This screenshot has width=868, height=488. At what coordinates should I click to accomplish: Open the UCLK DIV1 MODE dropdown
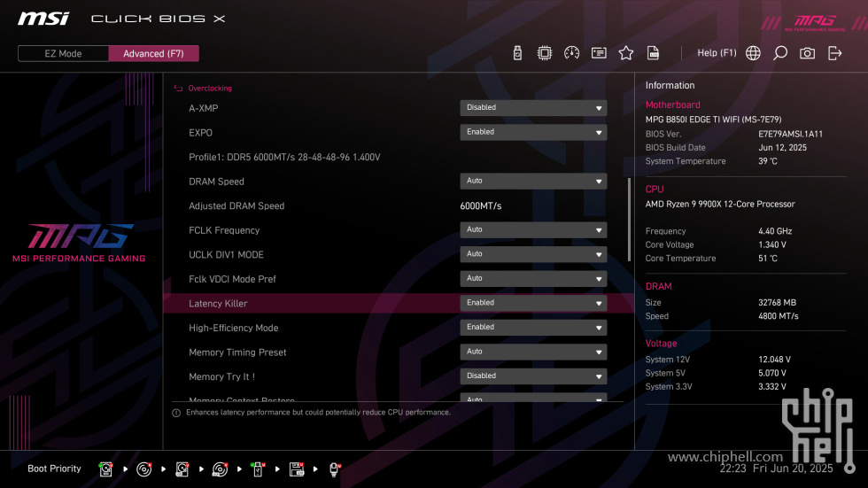pos(533,254)
